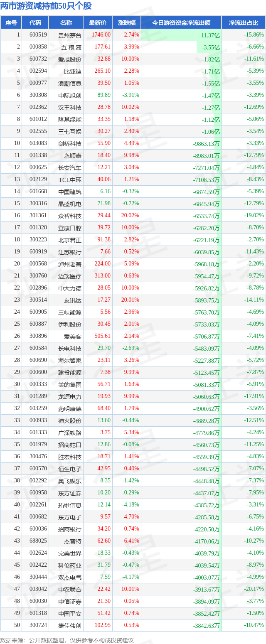Click the 代码 column header
Screen dimensions: 266x644
(x=35, y=23)
